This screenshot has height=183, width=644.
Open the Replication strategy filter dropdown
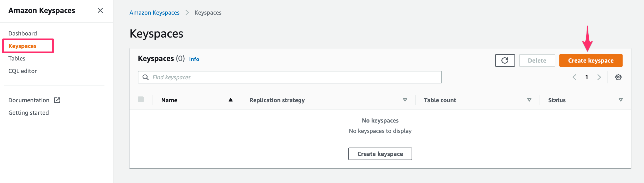click(x=405, y=100)
